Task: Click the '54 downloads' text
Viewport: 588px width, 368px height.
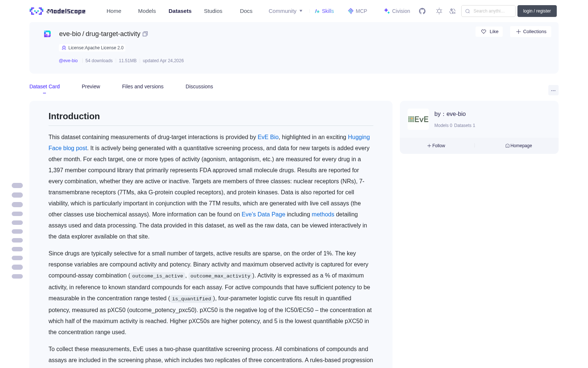Action: (x=99, y=61)
